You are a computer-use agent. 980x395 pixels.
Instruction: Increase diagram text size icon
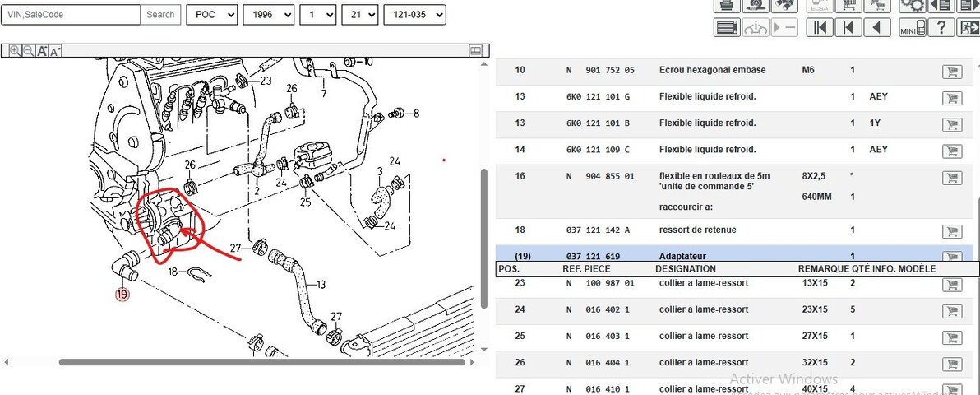[42, 51]
